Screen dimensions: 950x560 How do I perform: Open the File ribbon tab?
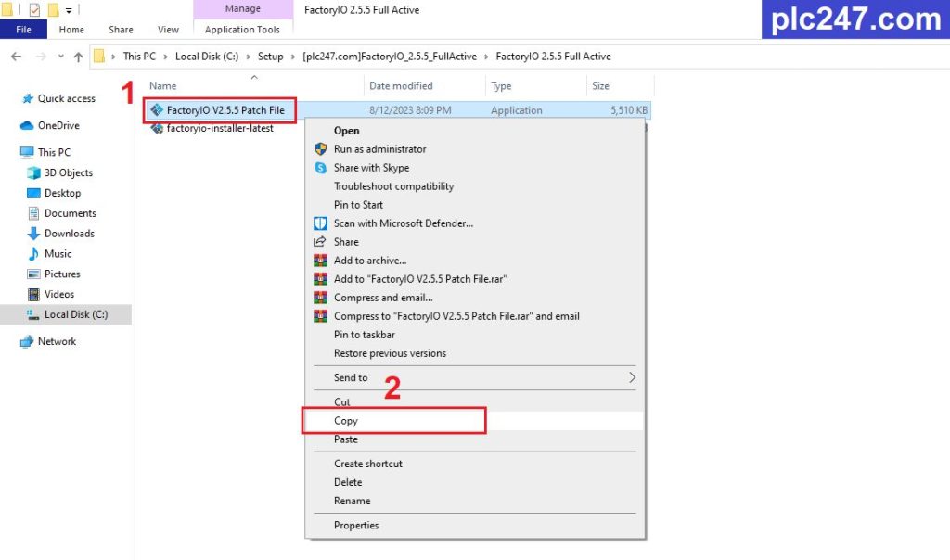click(23, 29)
